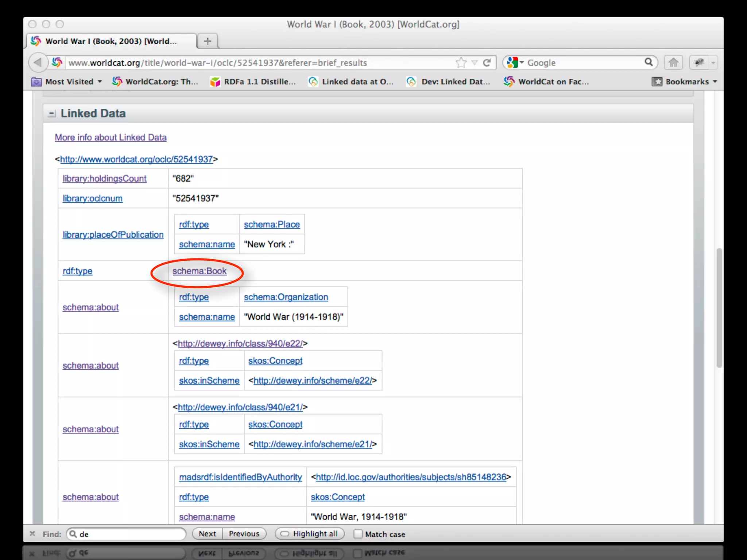This screenshot has height=560, width=747.
Task: Open new tab with plus button
Action: [x=208, y=41]
